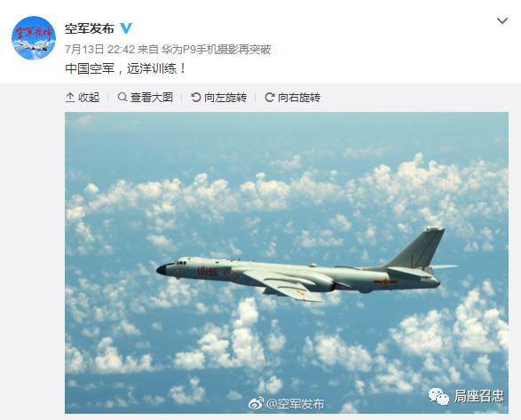Click the Weibo logo watermark icon
Image resolution: width=521 pixels, height=420 pixels.
pyautogui.click(x=257, y=404)
